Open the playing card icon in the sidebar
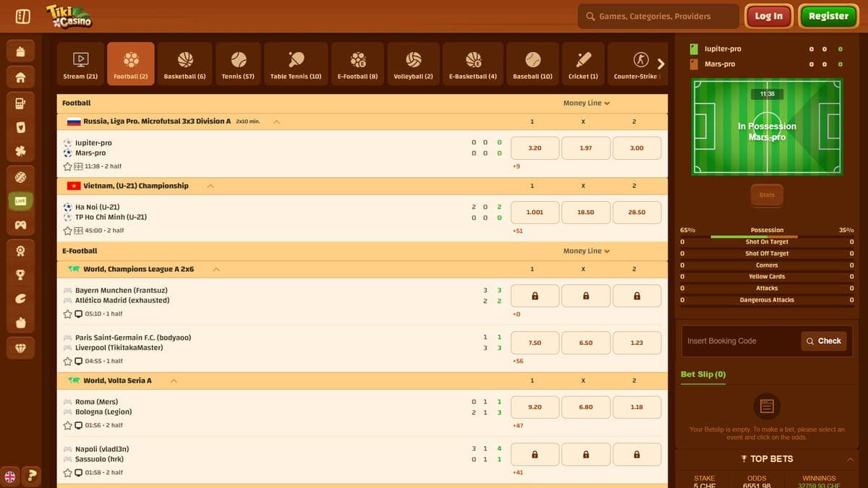 tap(20, 127)
